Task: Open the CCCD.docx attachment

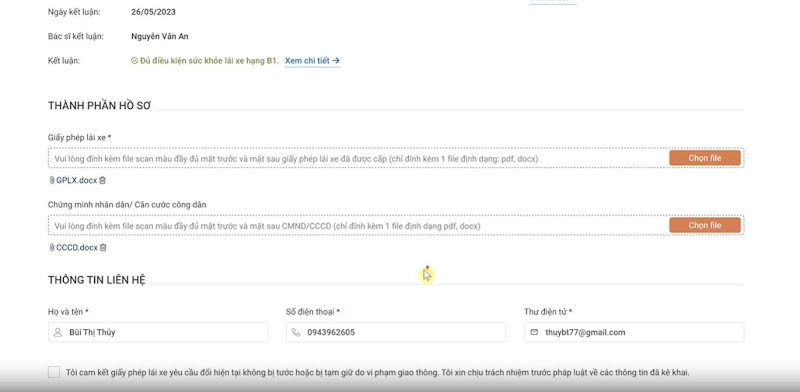Action: (x=77, y=248)
